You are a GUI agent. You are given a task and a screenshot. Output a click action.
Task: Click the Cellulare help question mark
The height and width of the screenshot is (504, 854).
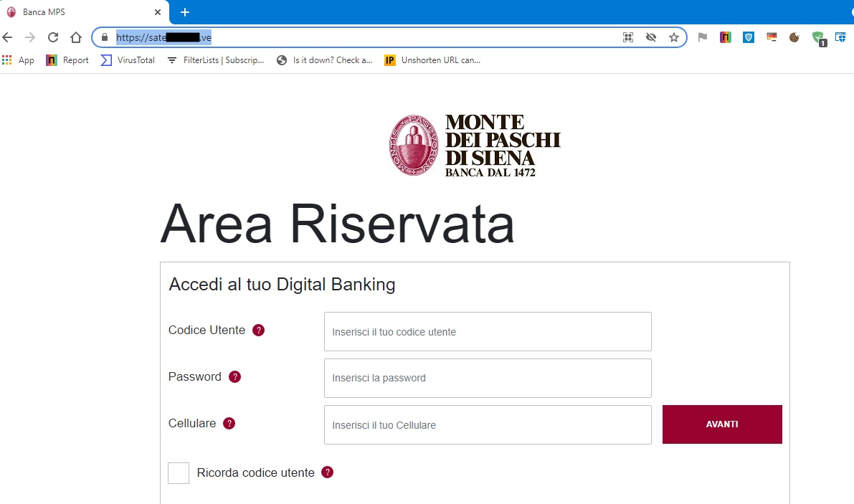click(229, 424)
